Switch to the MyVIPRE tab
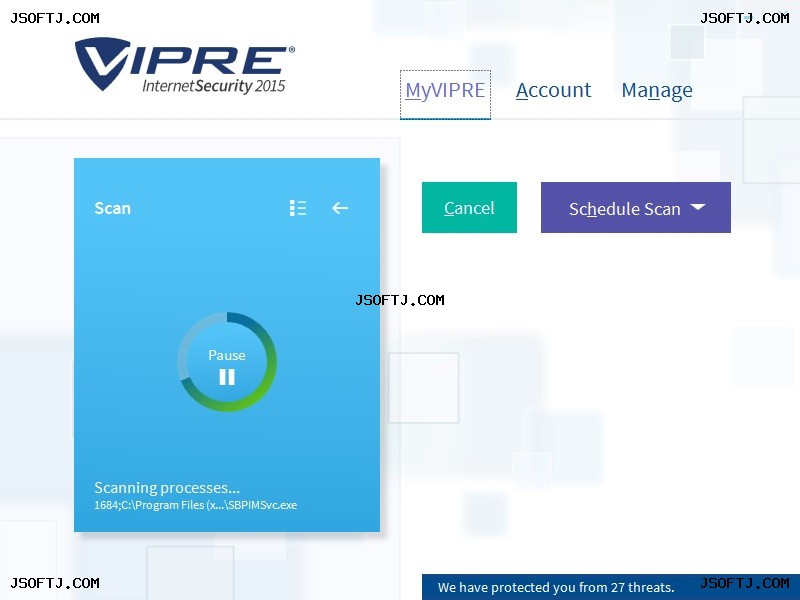800x600 pixels. 445,94
